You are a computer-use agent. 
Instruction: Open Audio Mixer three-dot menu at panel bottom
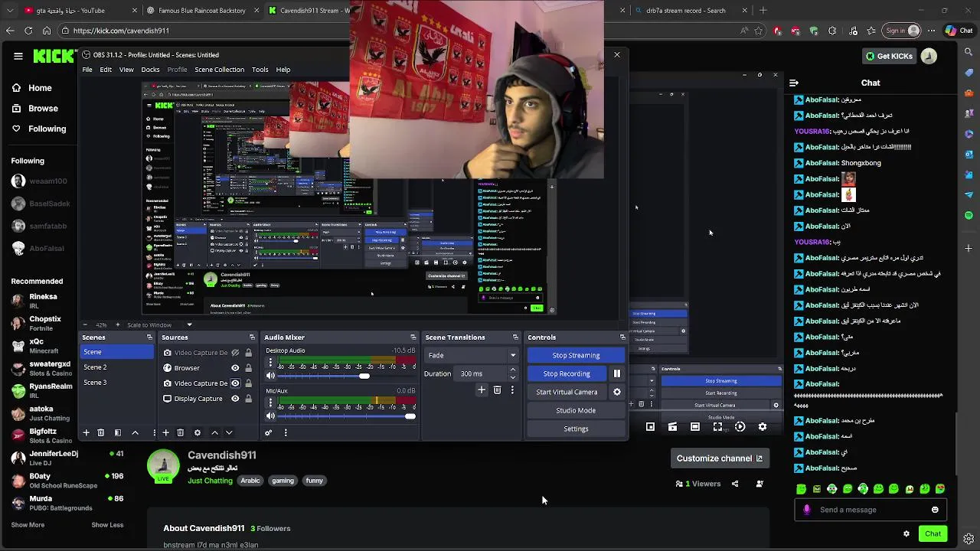[x=286, y=432]
